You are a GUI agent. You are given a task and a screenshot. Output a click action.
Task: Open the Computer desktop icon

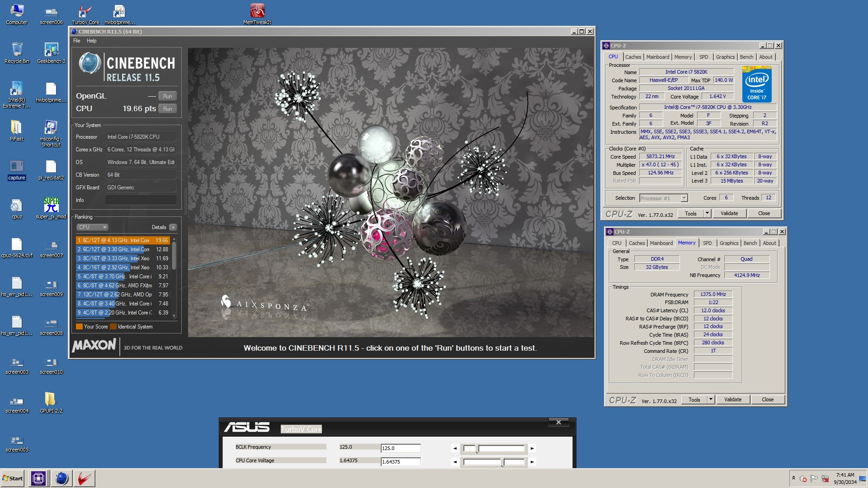tap(17, 14)
